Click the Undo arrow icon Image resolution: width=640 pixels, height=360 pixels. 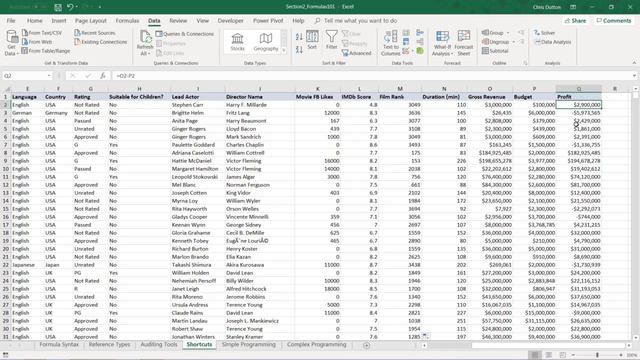click(x=70, y=7)
